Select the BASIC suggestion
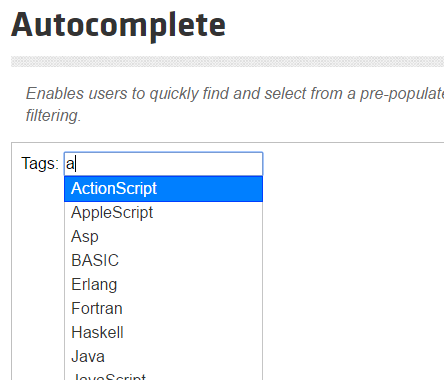This screenshot has height=380, width=444. click(x=163, y=261)
